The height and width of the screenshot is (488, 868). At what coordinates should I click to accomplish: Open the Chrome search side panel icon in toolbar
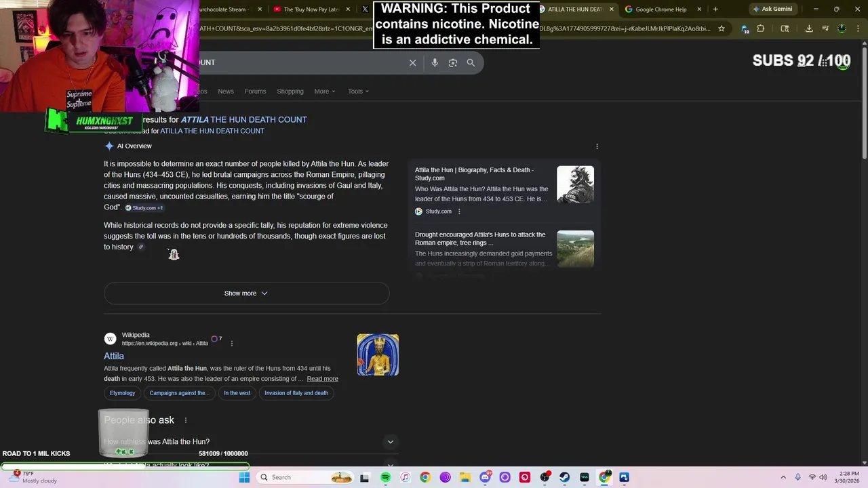pyautogui.click(x=785, y=28)
